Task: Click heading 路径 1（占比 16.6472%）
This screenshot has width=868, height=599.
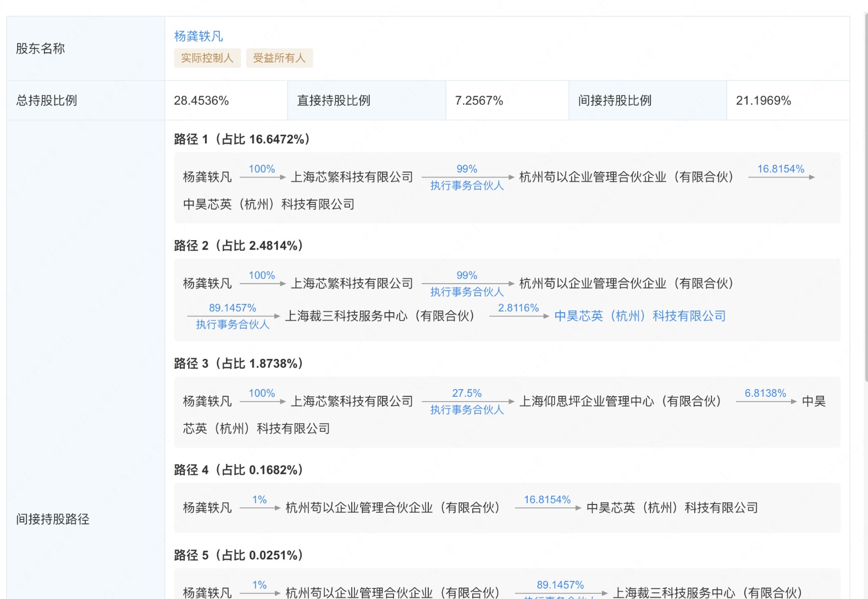Action: tap(242, 139)
